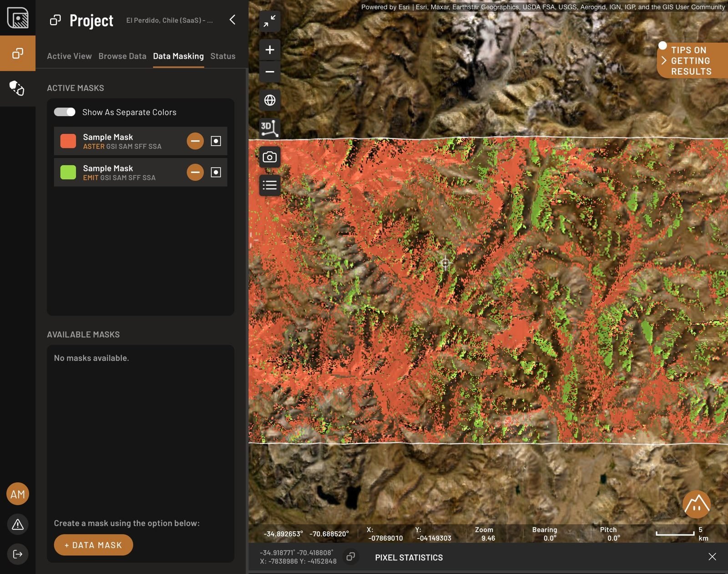Click the app logo icon at top-left

(x=18, y=18)
